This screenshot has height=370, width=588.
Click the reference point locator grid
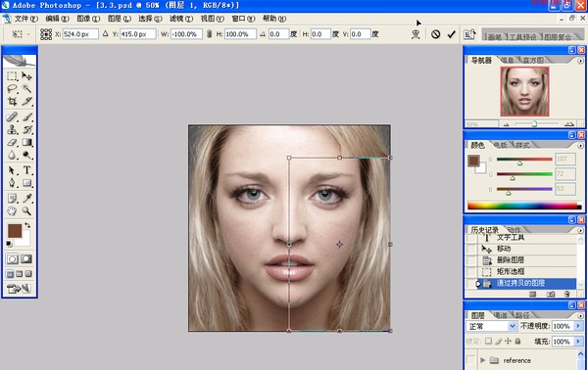[x=46, y=34]
